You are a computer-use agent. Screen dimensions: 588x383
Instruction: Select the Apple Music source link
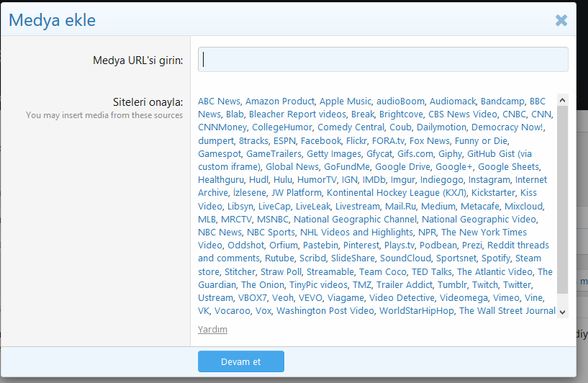click(345, 102)
